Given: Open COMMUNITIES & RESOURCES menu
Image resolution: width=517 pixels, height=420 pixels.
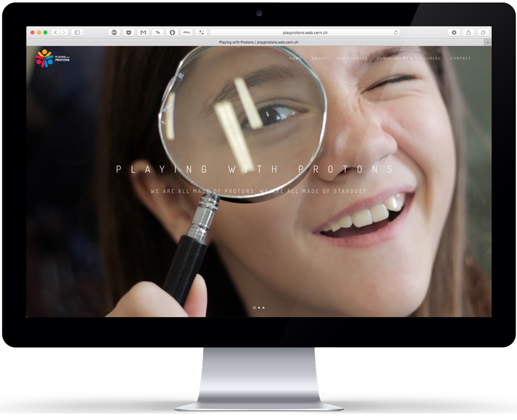Looking at the screenshot, I should click(408, 59).
